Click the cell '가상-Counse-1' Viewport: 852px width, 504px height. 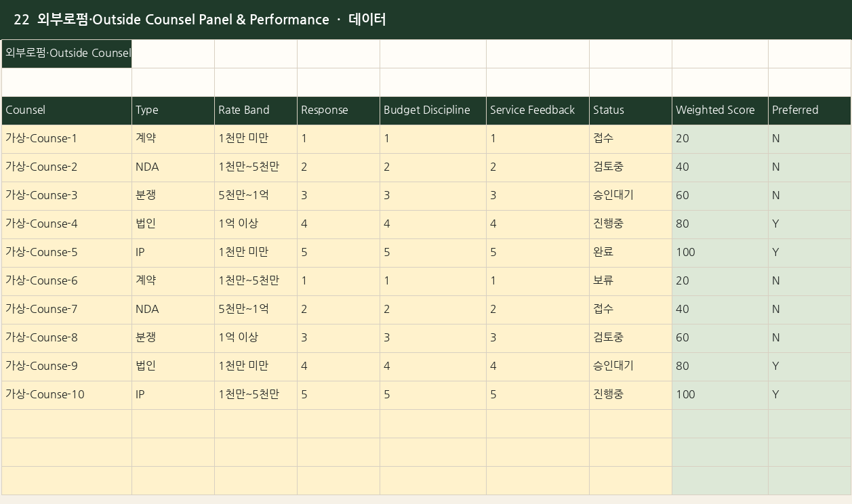(x=66, y=139)
